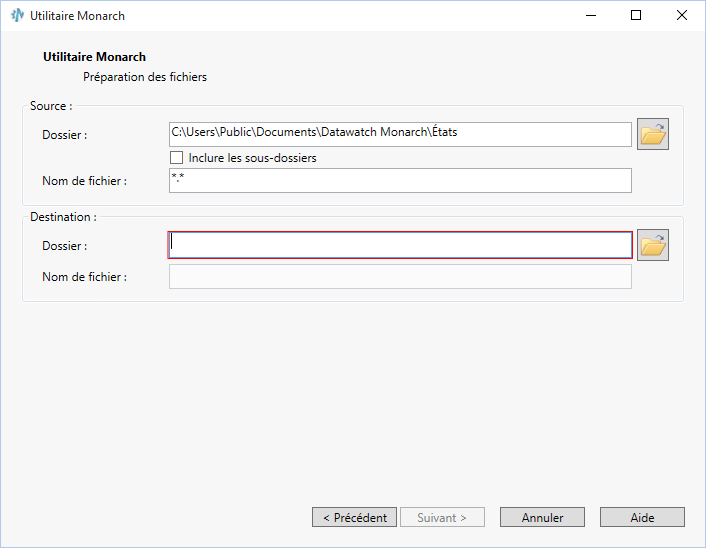Go back with the 'Précédent' button

tap(354, 517)
